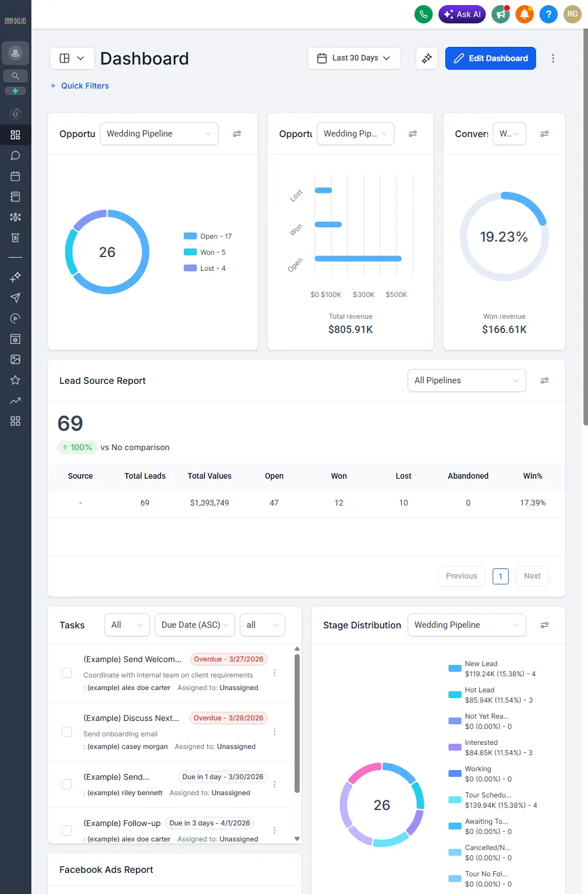Select the Calendar icon in sidebar
The height and width of the screenshot is (894, 588).
pos(15,176)
